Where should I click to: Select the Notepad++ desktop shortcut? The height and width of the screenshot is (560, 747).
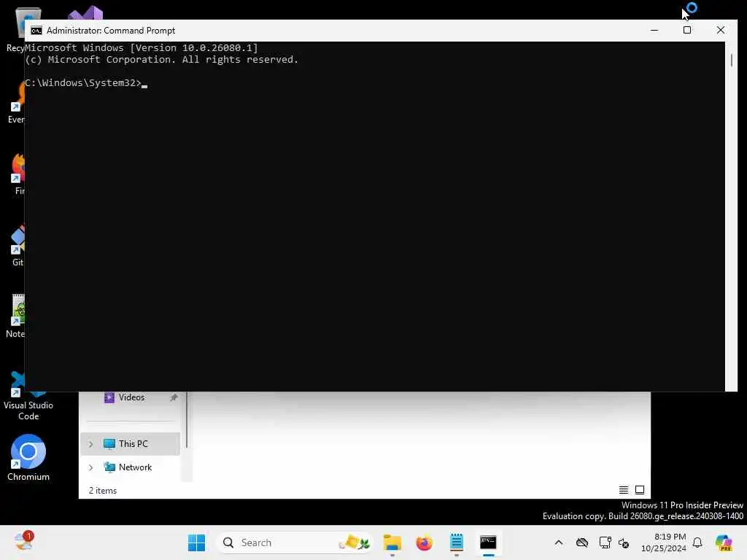tap(16, 316)
